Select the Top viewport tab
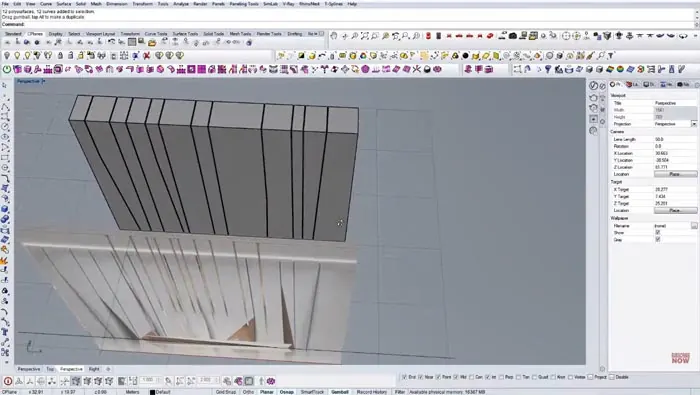Image resolution: width=700 pixels, height=395 pixels. point(50,369)
